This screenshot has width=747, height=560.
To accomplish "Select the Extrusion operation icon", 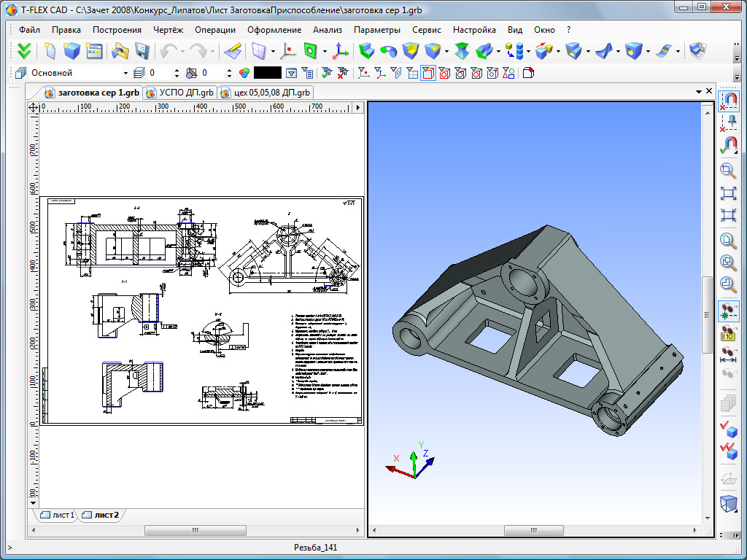I will click(x=366, y=51).
